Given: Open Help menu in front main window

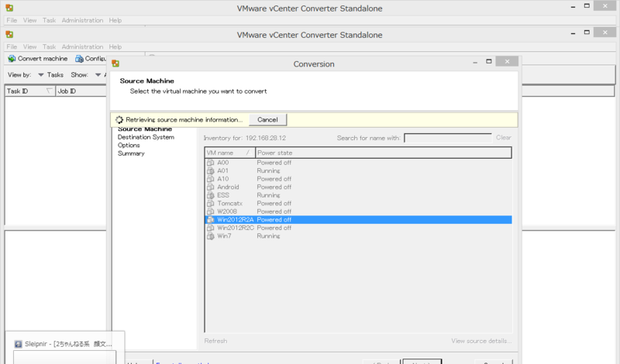Looking at the screenshot, I should [115, 46].
